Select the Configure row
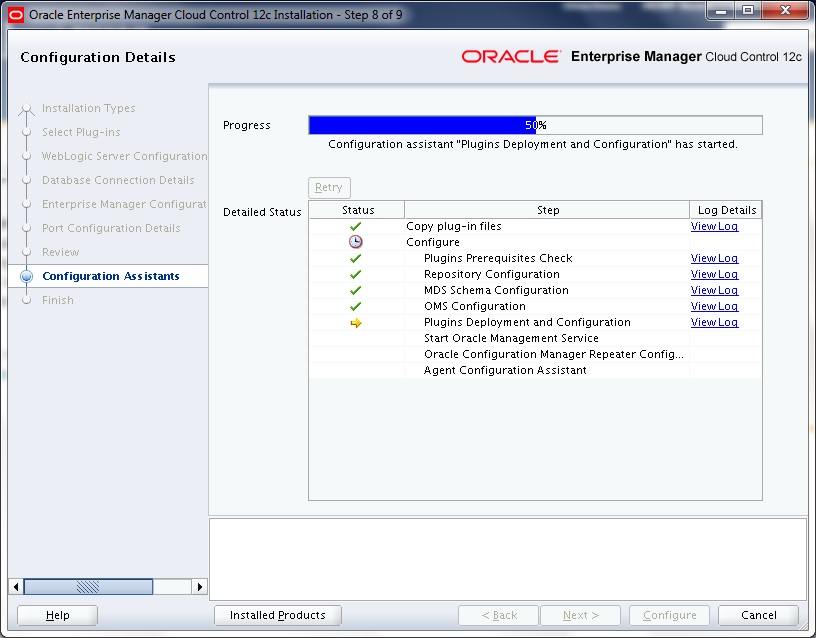This screenshot has width=819, height=638. pos(535,242)
